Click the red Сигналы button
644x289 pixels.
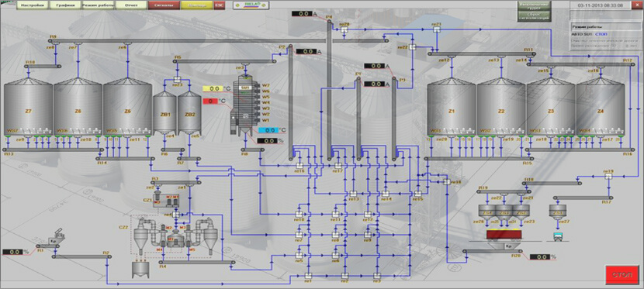(164, 5)
